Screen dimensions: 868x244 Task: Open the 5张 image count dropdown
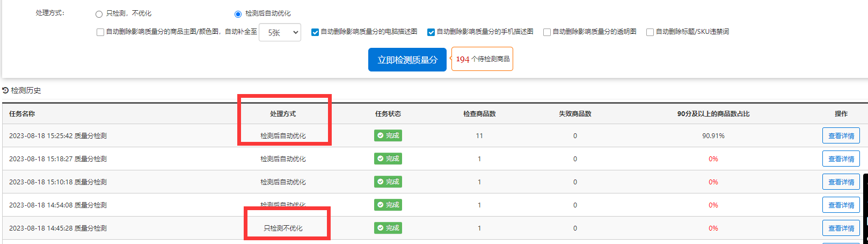pos(280,33)
